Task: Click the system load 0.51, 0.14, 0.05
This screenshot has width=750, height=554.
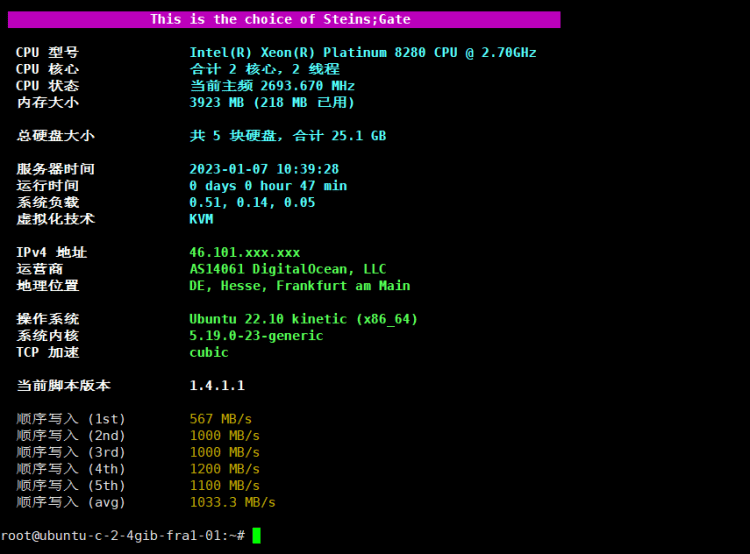Action: 252,202
